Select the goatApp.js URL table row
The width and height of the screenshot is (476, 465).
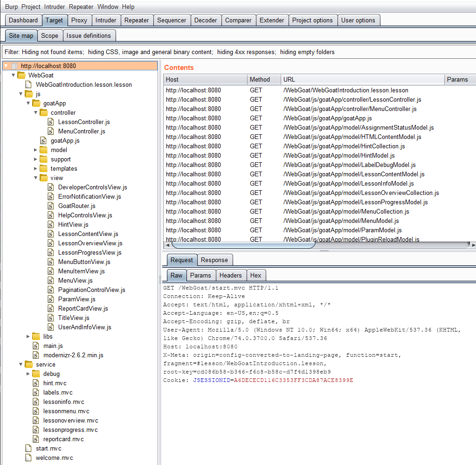[x=319, y=118]
